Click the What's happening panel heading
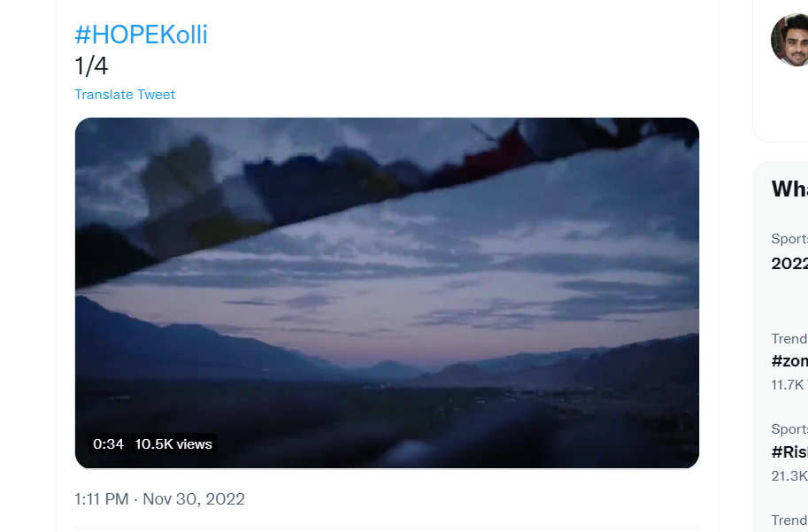The image size is (808, 532). (789, 189)
